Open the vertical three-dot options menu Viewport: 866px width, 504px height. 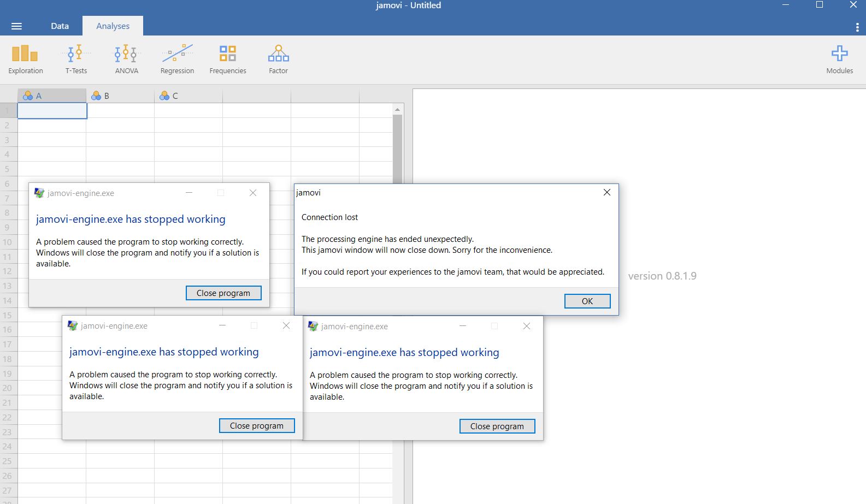tap(857, 27)
